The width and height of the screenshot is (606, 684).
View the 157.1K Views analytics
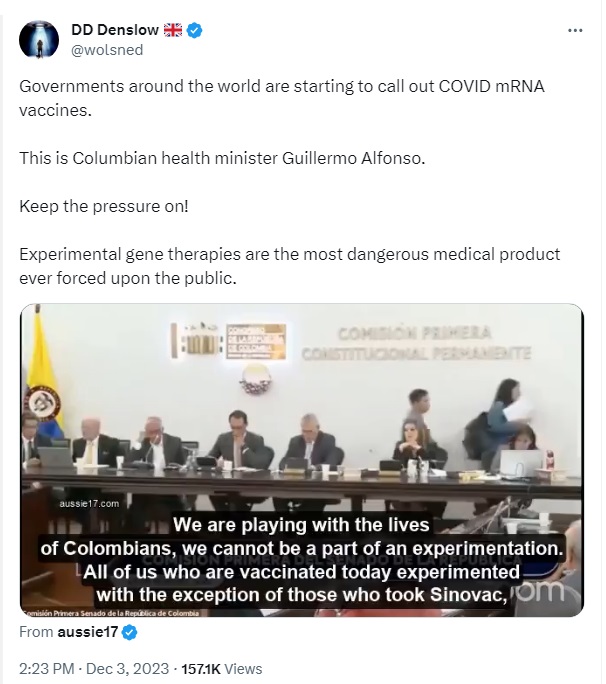(222, 669)
